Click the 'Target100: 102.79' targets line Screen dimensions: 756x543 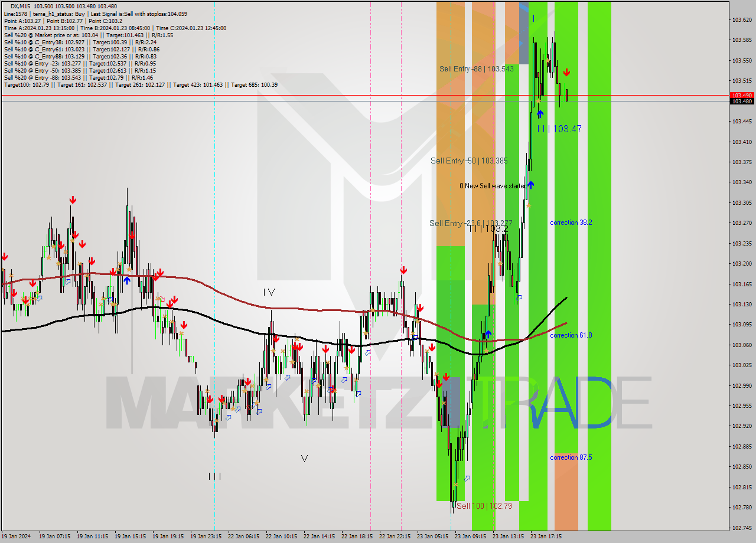141,84
